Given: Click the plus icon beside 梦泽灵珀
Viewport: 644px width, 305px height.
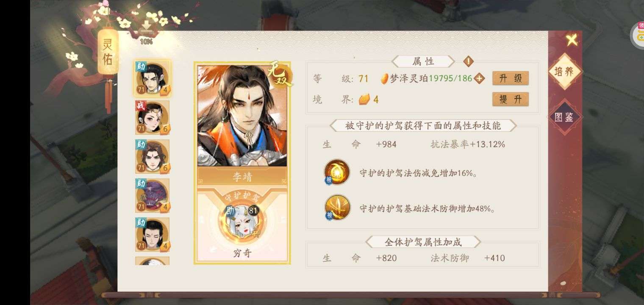Looking at the screenshot, I should pos(479,78).
